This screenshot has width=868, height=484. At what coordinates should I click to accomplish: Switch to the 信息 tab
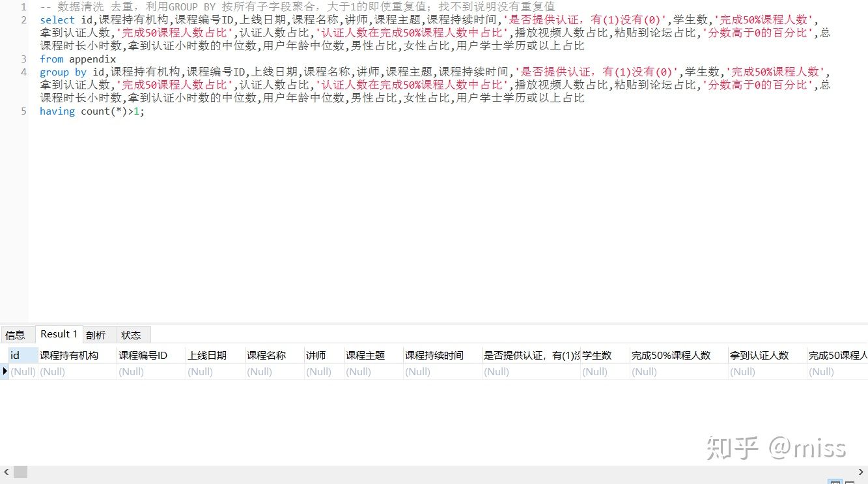click(17, 334)
